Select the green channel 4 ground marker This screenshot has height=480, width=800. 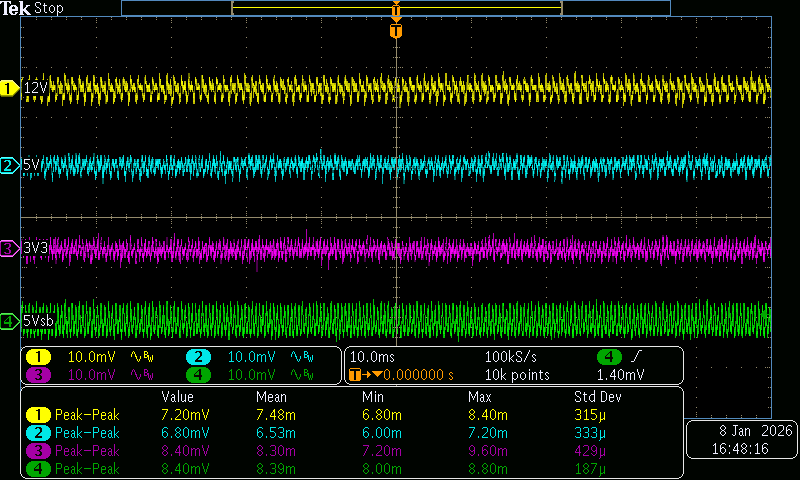tap(10, 321)
